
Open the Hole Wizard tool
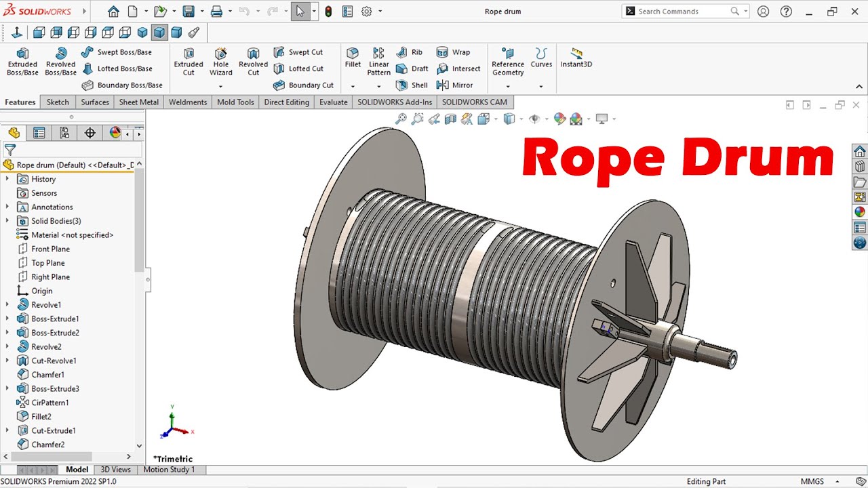(220, 62)
